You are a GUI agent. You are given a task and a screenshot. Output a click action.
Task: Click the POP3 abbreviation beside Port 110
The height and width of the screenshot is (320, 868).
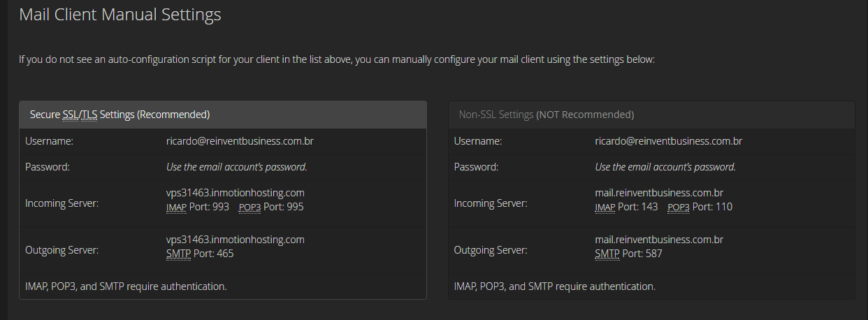pos(679,208)
